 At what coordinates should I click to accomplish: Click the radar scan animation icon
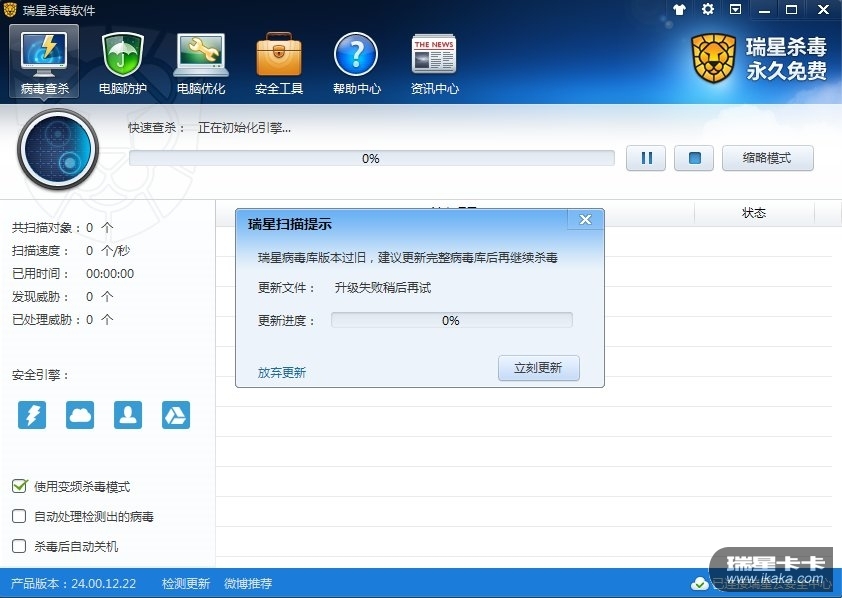pos(58,149)
